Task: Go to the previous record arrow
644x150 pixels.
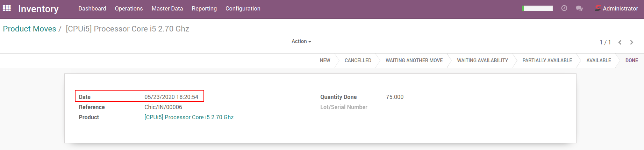Action: coord(620,42)
